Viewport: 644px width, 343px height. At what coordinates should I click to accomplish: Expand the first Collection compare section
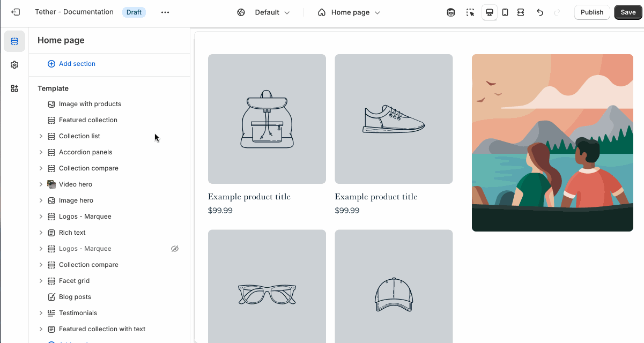click(x=41, y=168)
